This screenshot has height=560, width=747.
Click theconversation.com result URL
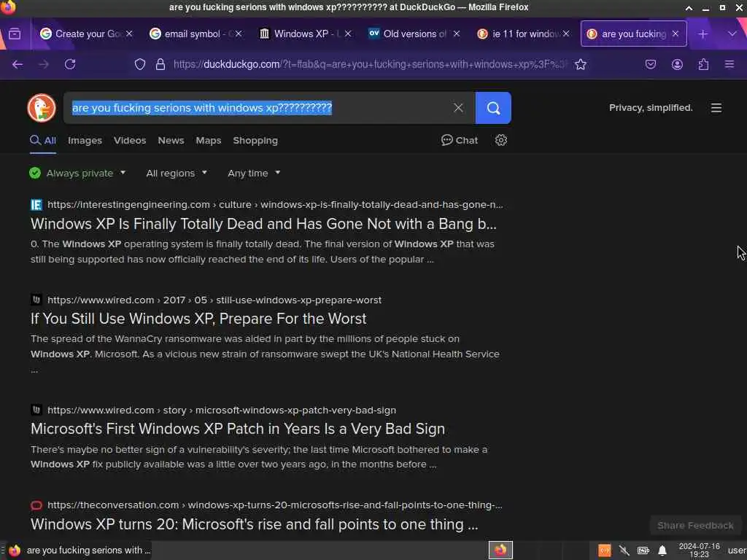(274, 505)
